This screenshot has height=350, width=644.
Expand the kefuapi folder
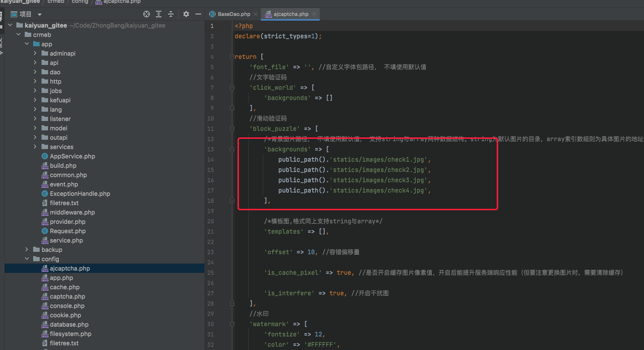tap(35, 100)
